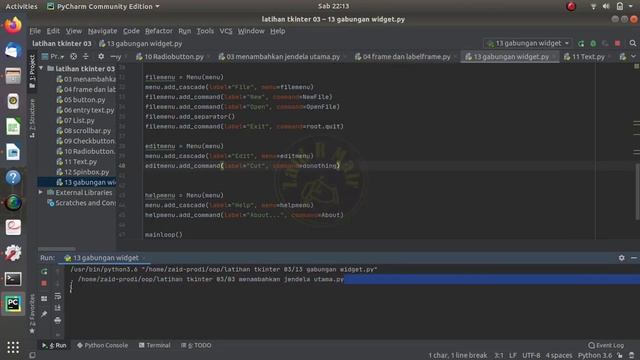Viewport: 640px width, 360px height.
Task: Select 'Scratches and Consoles' tree item
Action: (82, 203)
